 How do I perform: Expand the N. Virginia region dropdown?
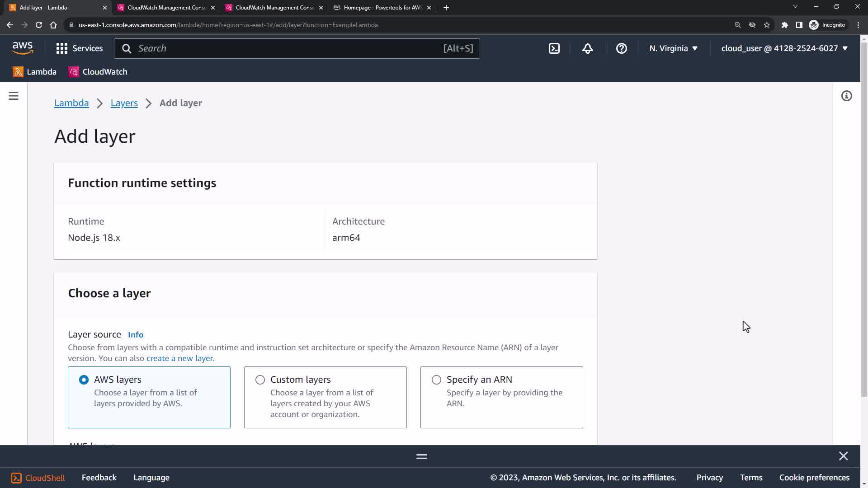[673, 48]
